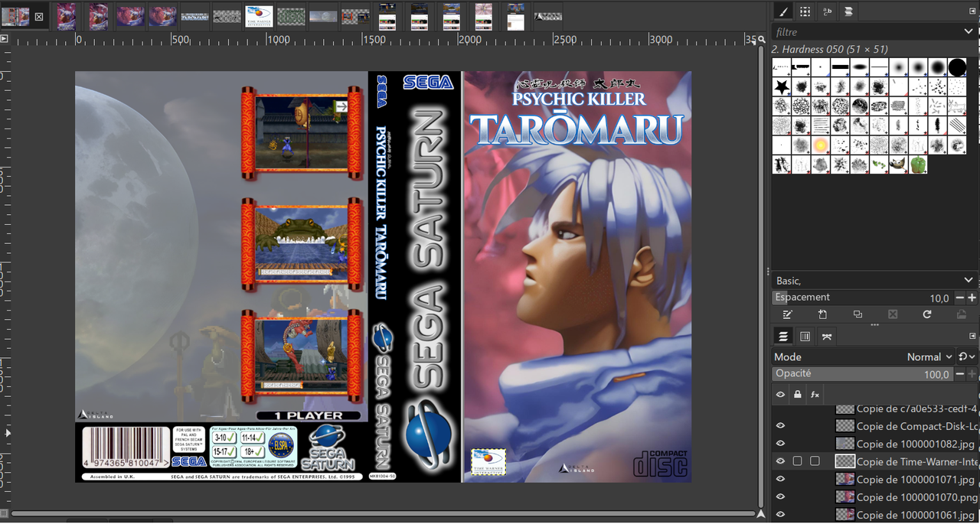
Task: Toggle quick mask at canvas bottom-left
Action: 4,514
